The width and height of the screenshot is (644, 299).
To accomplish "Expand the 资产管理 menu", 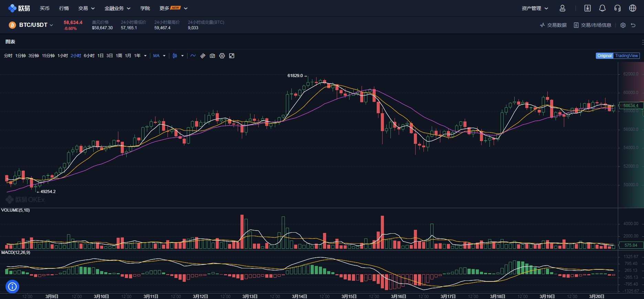I will (x=535, y=8).
